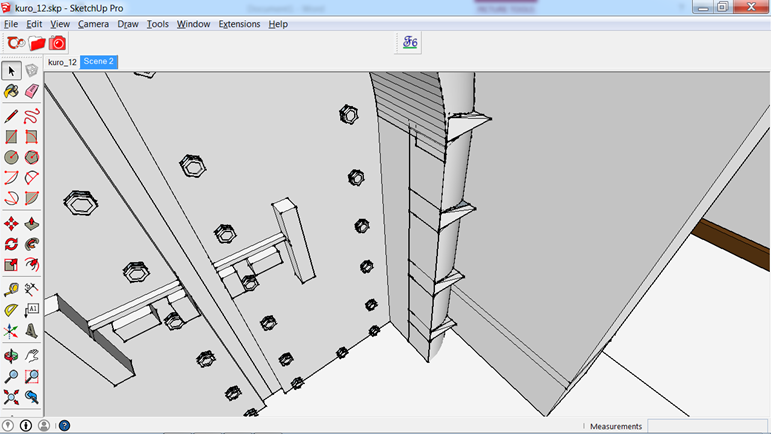Open the Help menu

(x=278, y=24)
